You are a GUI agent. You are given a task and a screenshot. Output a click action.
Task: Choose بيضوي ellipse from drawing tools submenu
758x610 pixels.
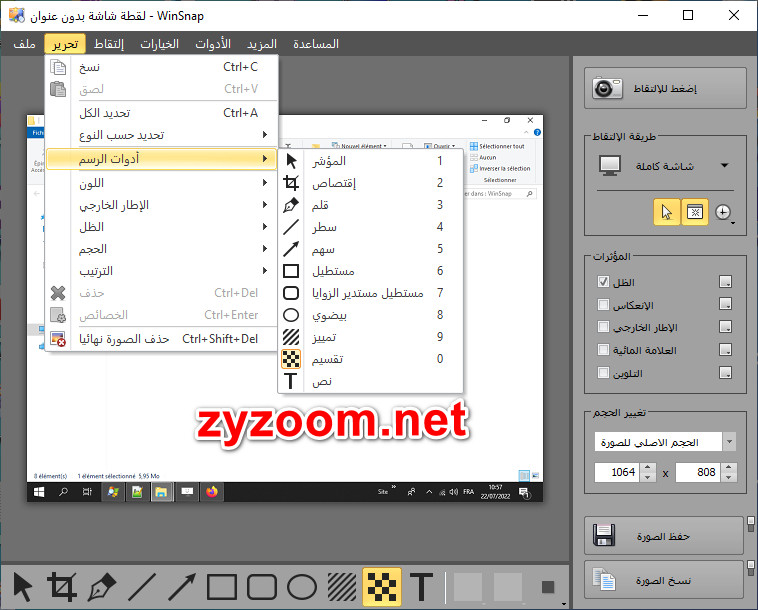click(x=370, y=315)
